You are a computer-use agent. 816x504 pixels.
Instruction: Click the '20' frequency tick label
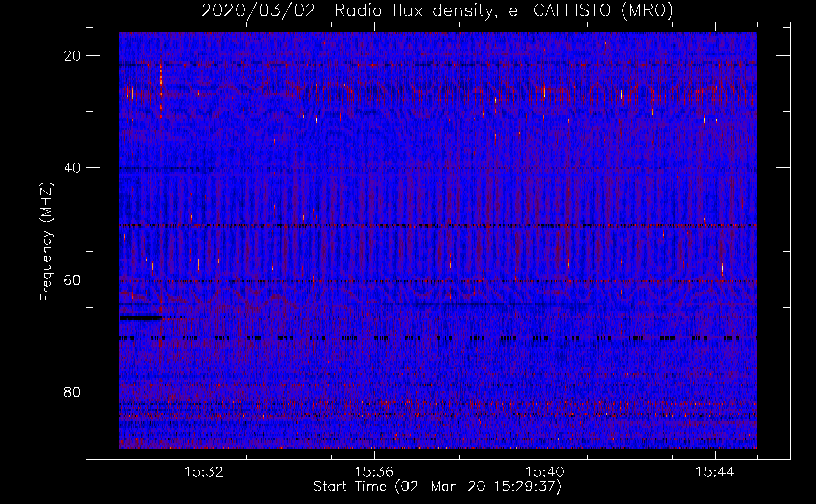click(x=73, y=56)
